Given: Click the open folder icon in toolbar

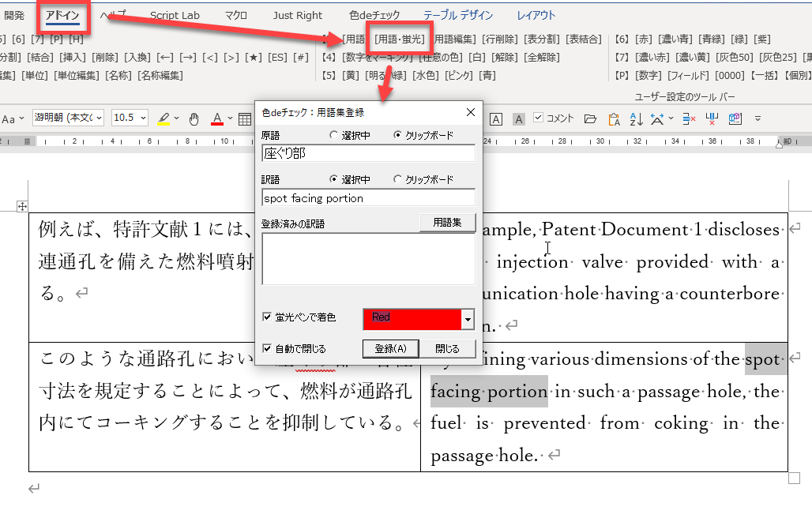Looking at the screenshot, I should [x=590, y=118].
